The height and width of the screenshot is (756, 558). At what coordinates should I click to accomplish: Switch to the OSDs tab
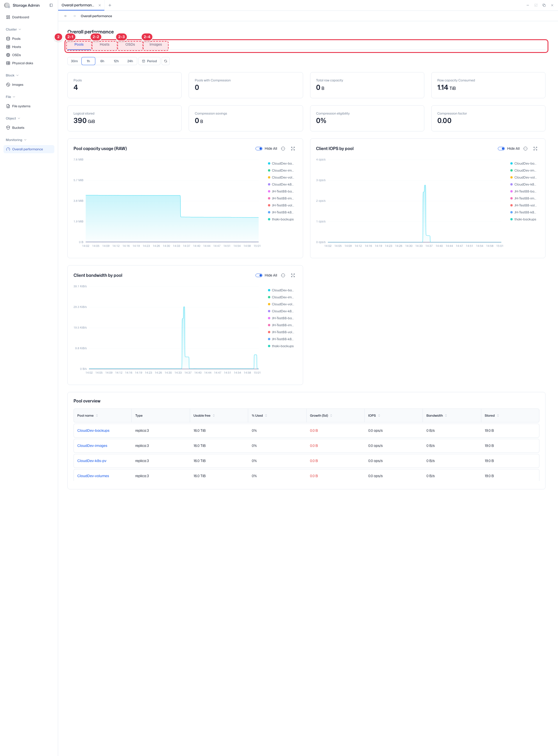click(130, 44)
